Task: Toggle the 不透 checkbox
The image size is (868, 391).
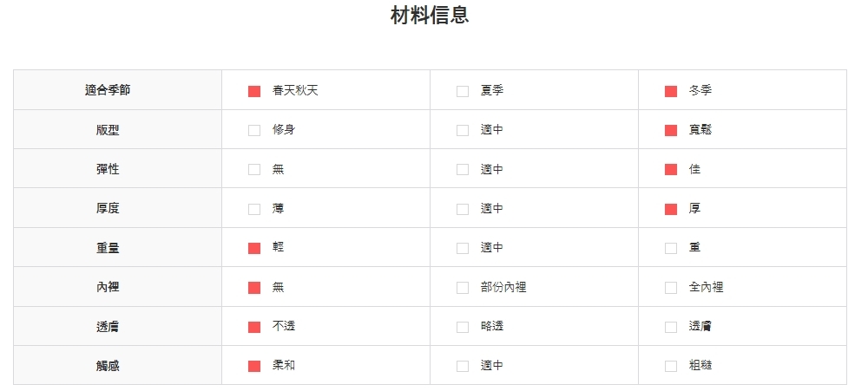Action: (x=254, y=327)
